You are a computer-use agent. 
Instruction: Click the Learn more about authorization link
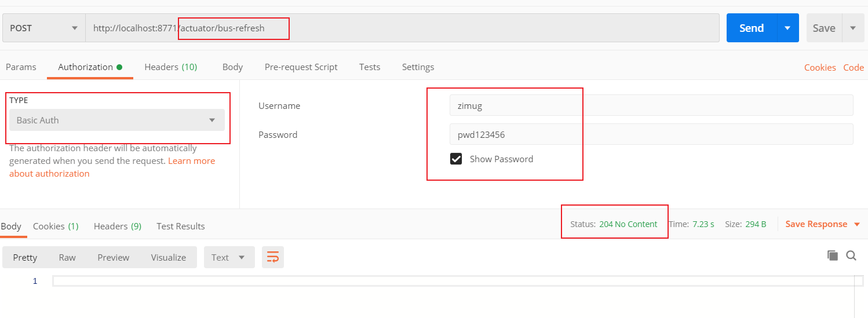tap(191, 161)
